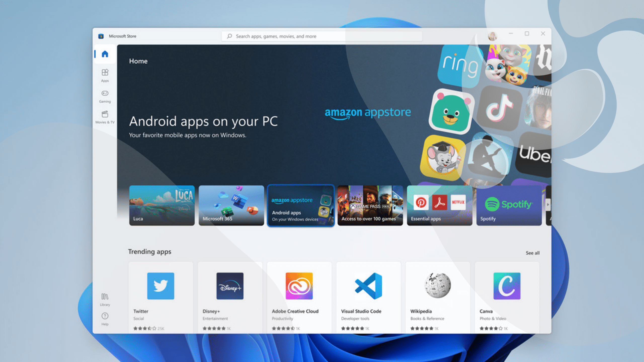Open Movies & TV section
Screen dimensions: 644x362
(x=105, y=117)
